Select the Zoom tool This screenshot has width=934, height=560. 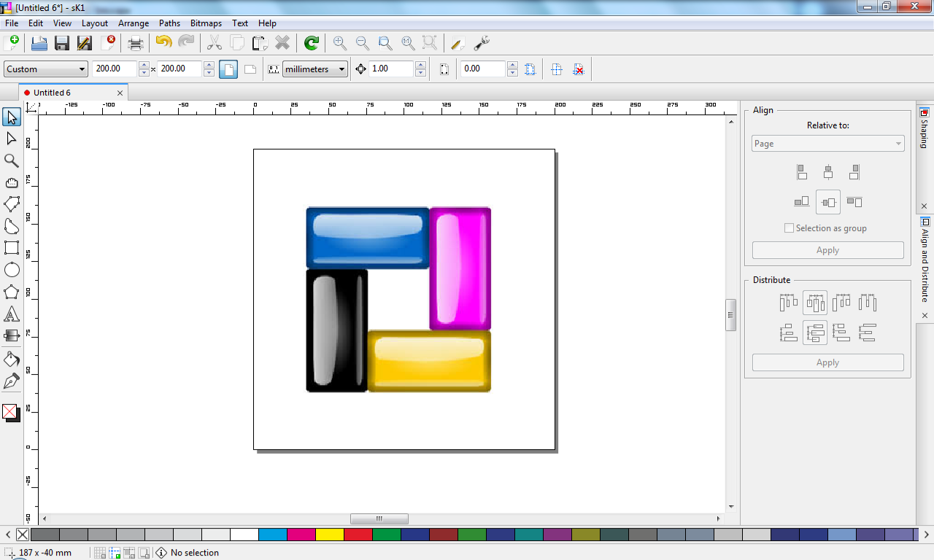[11, 160]
